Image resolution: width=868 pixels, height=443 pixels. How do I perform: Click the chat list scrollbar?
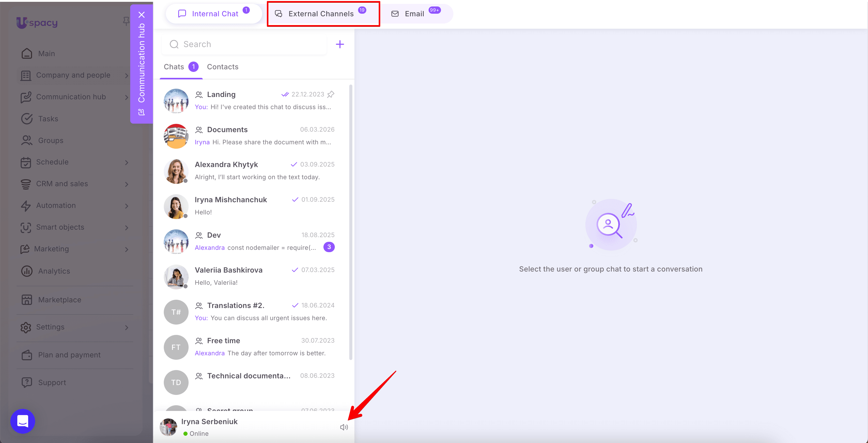coord(351,222)
